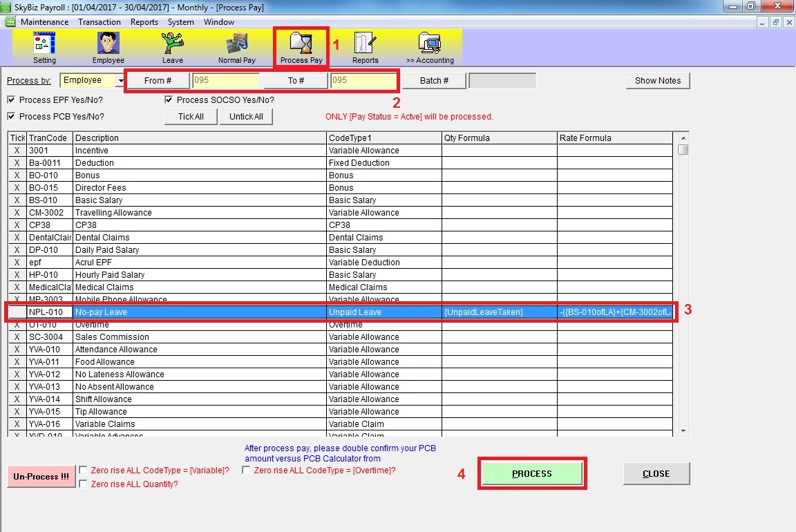Click the Batch # entry field
Viewport: 796px width, 532px height.
point(502,81)
